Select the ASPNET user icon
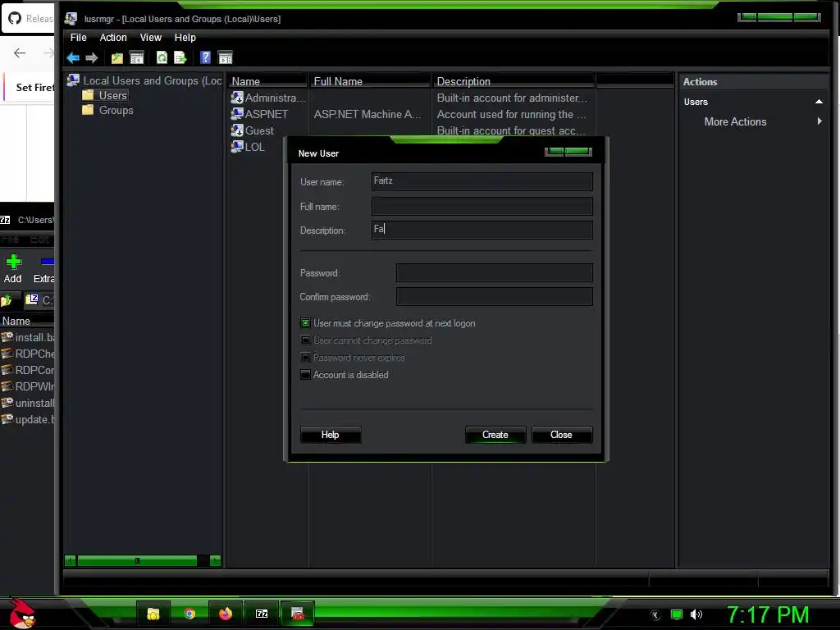Screen dimensions: 840x630 (237, 113)
